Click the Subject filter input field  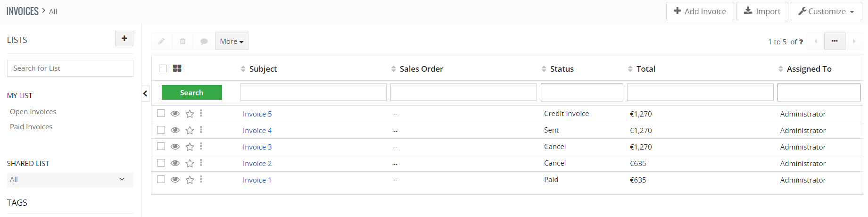coord(313,92)
